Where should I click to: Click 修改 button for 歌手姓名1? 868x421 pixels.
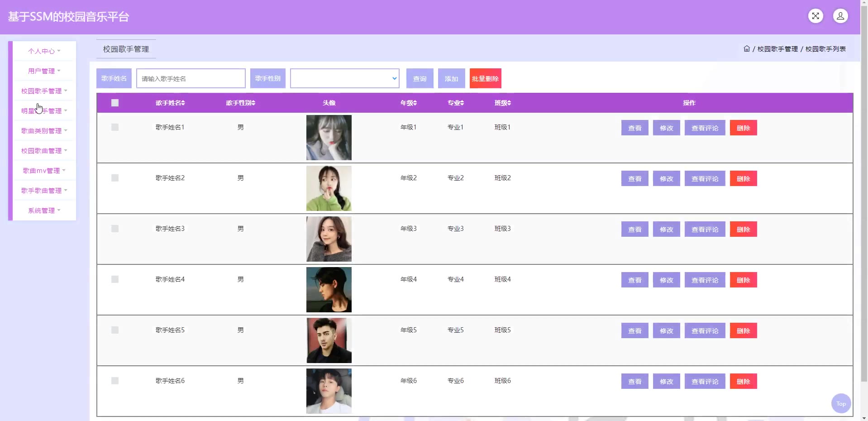pos(667,128)
